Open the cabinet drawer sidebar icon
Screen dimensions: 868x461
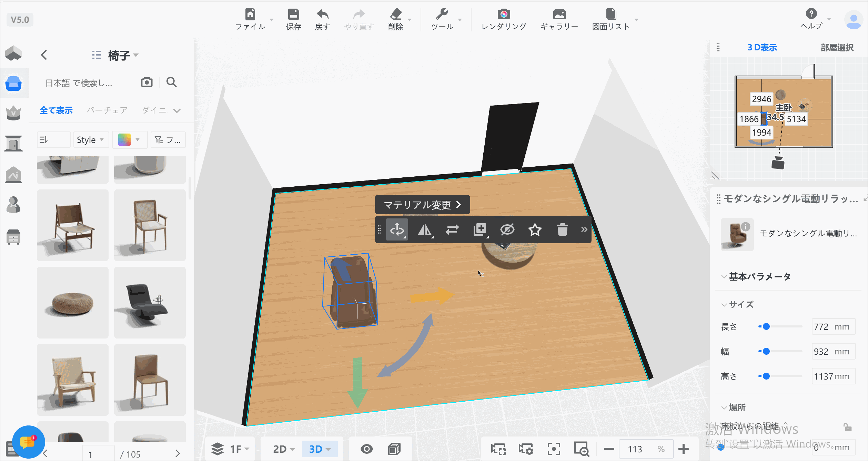13,237
